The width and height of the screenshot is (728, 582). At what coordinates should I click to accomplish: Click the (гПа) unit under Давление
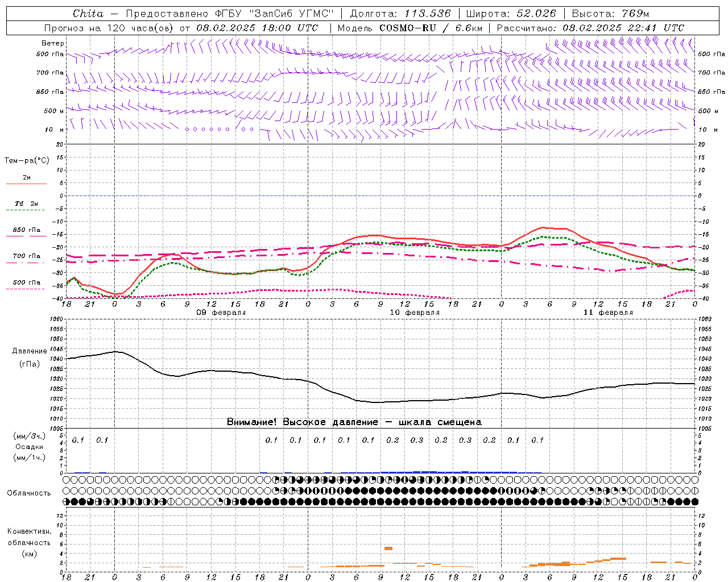point(30,364)
